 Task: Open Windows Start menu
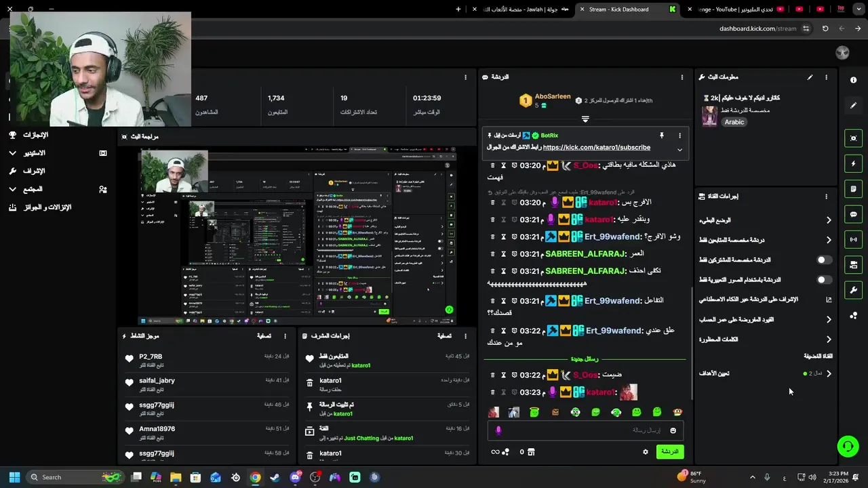pos(14,477)
